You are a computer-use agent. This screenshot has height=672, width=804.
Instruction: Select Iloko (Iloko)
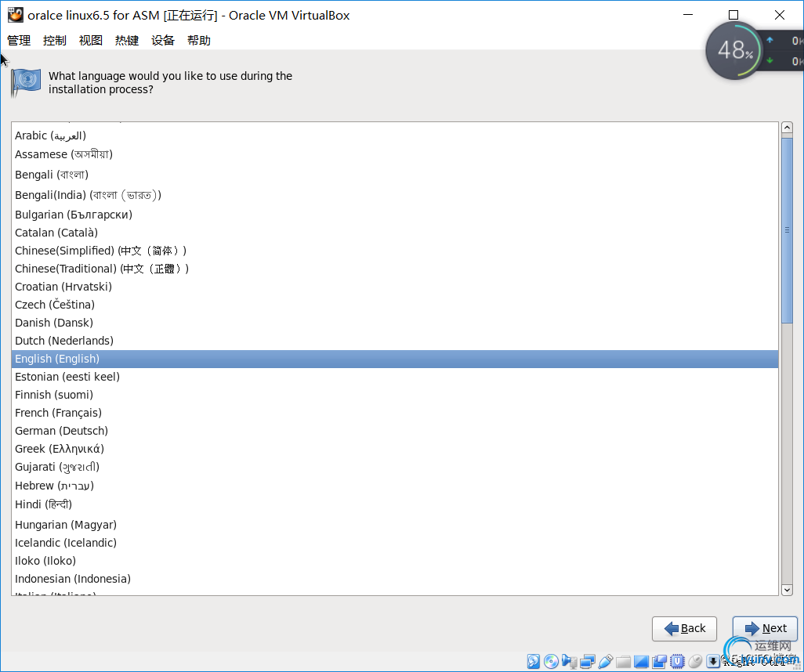coord(395,561)
